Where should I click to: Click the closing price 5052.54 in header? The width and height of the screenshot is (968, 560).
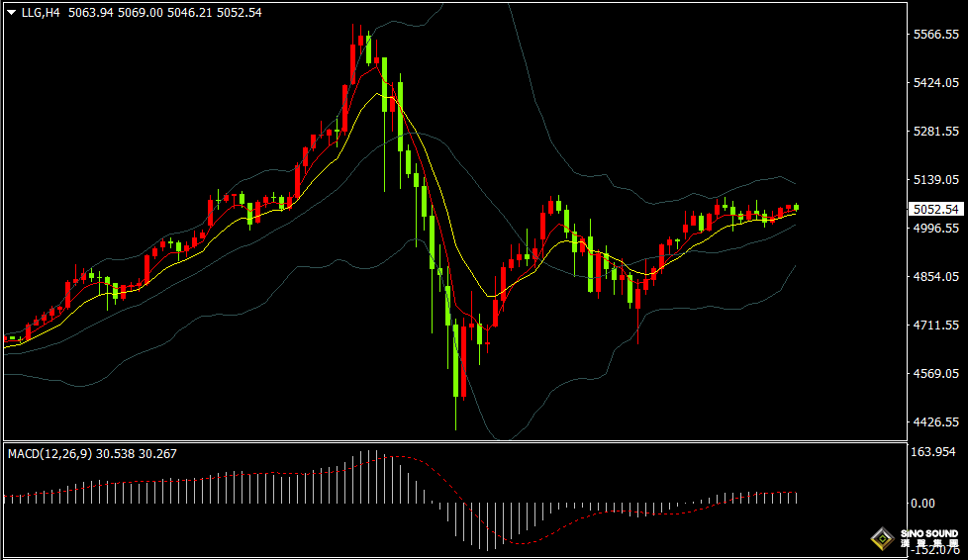[240, 12]
